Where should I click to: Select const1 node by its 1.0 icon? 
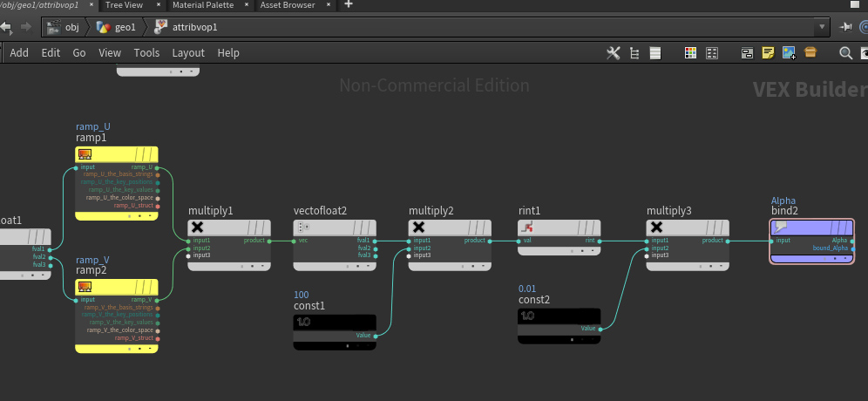pyautogui.click(x=303, y=322)
